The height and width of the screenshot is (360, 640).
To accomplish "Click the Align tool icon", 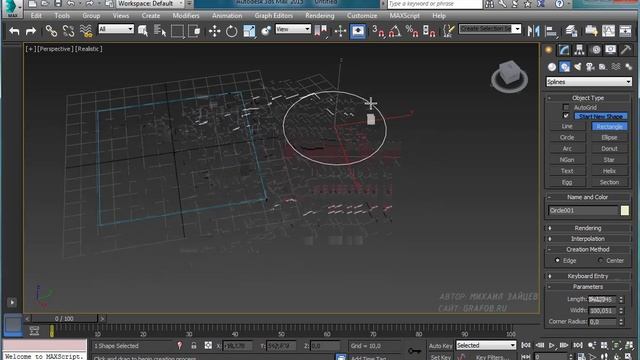I will point(551,31).
